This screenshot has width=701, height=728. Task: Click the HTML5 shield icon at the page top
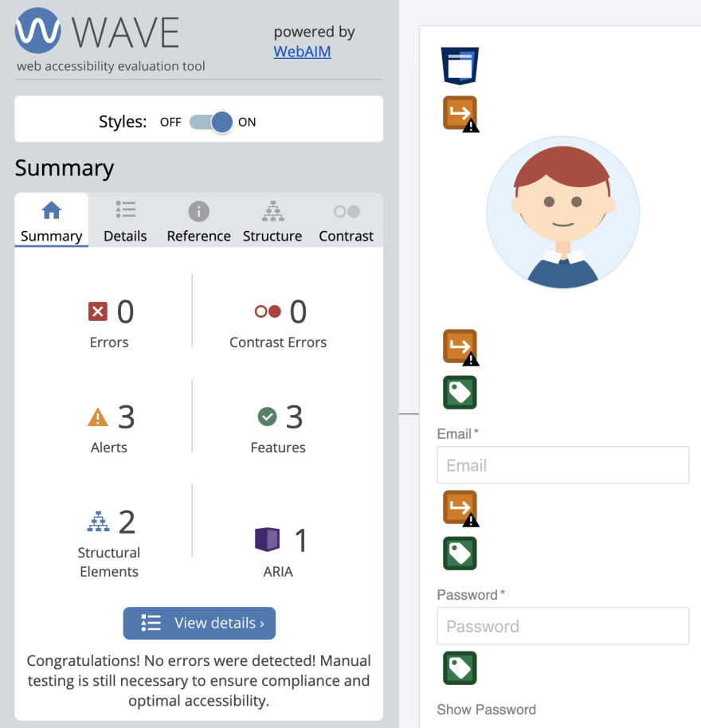(x=460, y=65)
